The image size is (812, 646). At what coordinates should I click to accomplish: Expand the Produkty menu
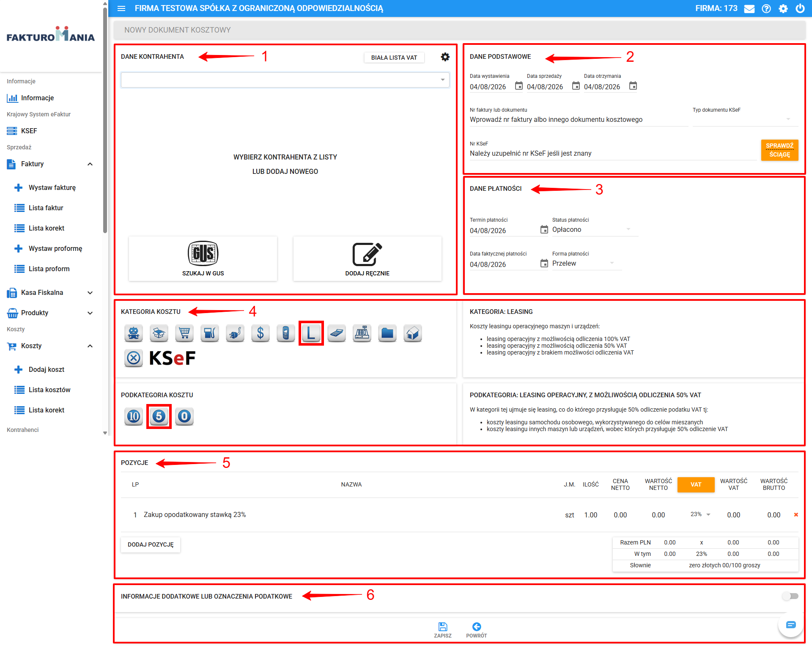click(90, 313)
